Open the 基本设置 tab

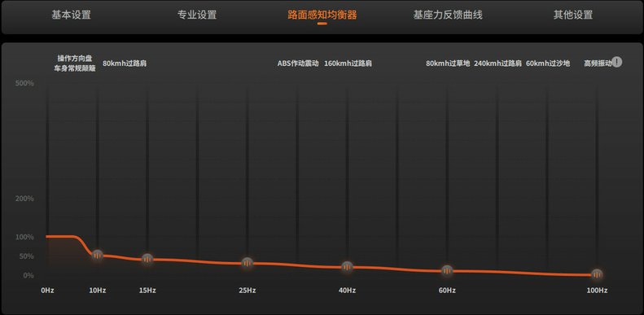[71, 15]
